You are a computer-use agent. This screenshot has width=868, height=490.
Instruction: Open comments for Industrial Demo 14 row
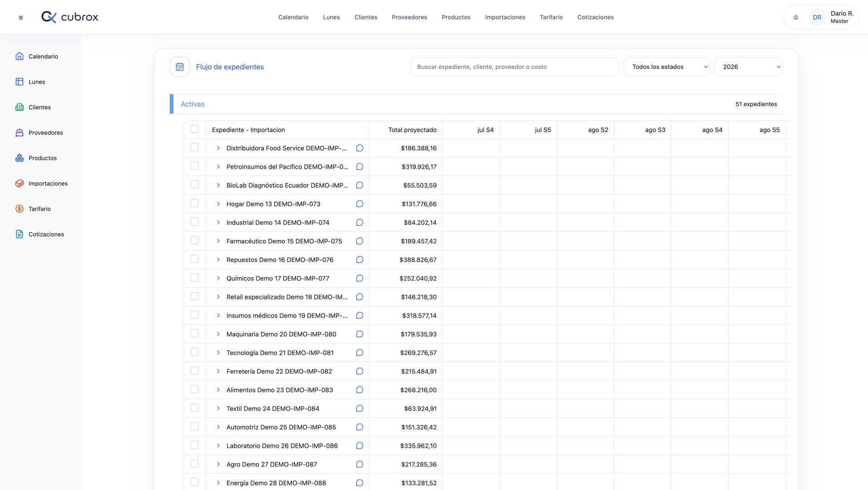click(360, 222)
